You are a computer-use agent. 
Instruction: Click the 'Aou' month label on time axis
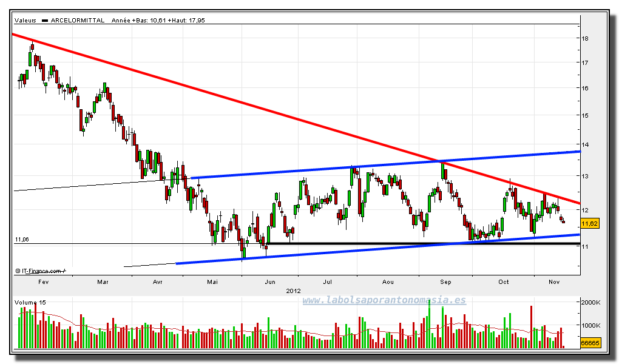coord(388,282)
